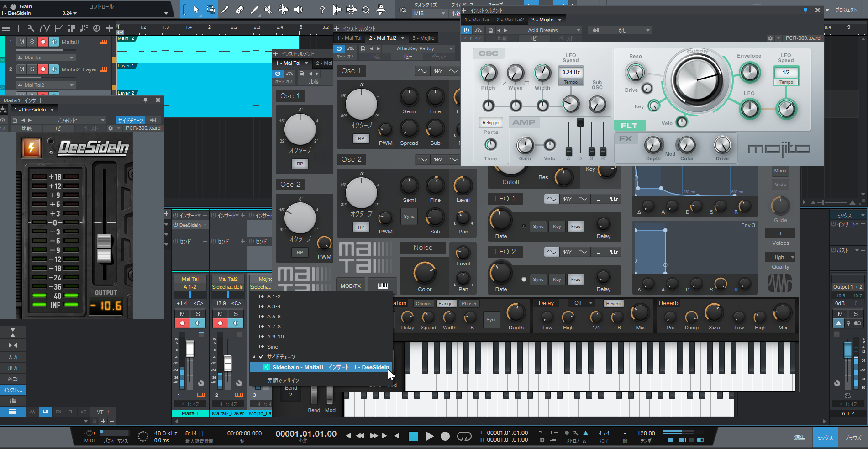
Task: Solo the Maitai1 track in the track list
Action: click(x=32, y=42)
